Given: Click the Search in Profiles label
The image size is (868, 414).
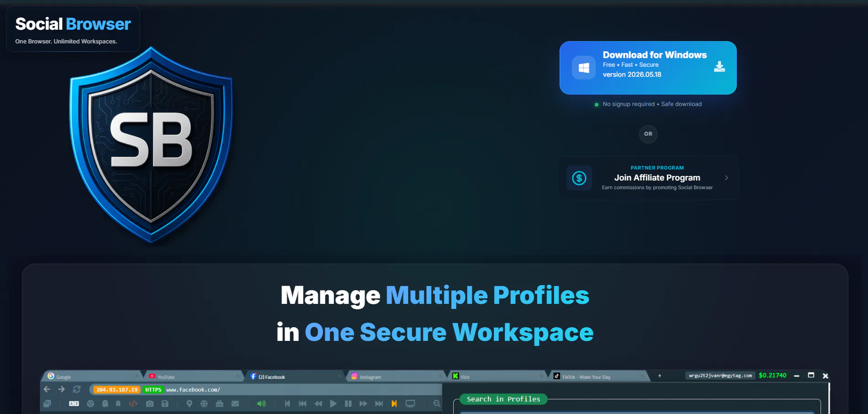Looking at the screenshot, I should point(503,399).
